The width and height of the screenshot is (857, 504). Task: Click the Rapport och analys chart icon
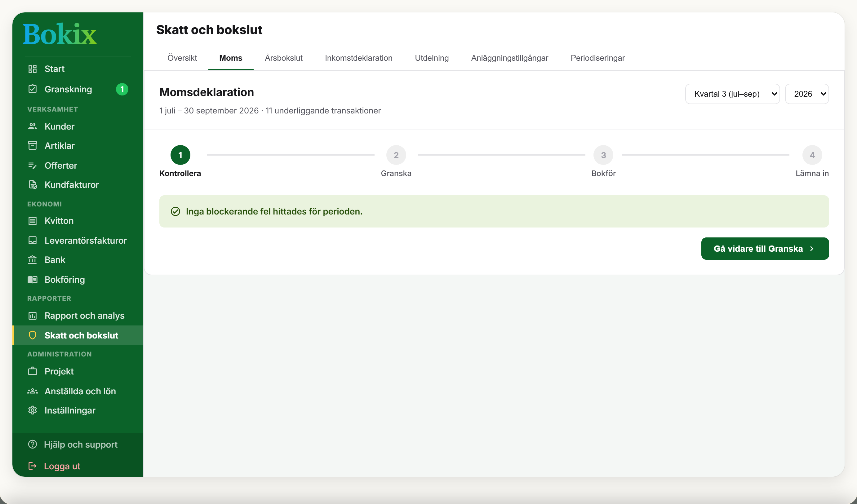32,316
